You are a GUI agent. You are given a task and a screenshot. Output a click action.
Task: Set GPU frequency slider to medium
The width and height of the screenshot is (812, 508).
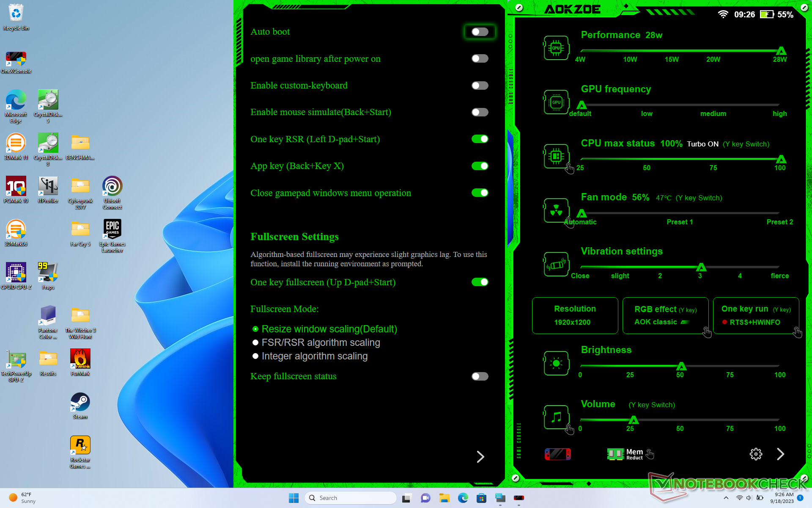click(713, 105)
